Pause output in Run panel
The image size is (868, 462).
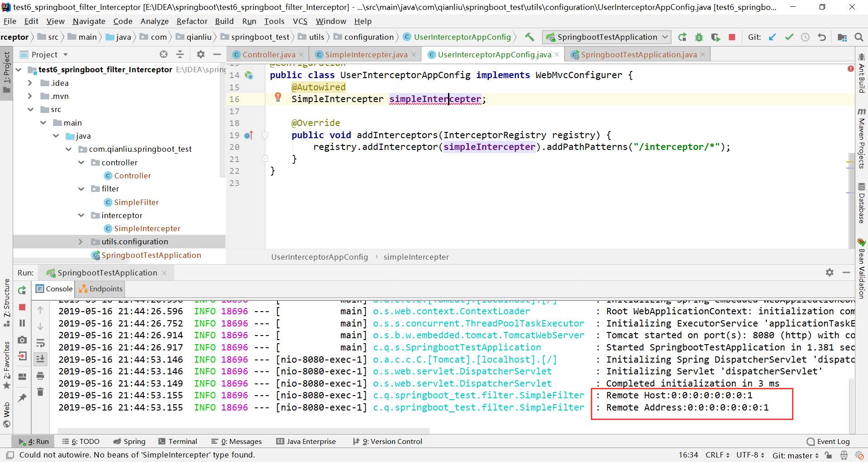tap(22, 323)
